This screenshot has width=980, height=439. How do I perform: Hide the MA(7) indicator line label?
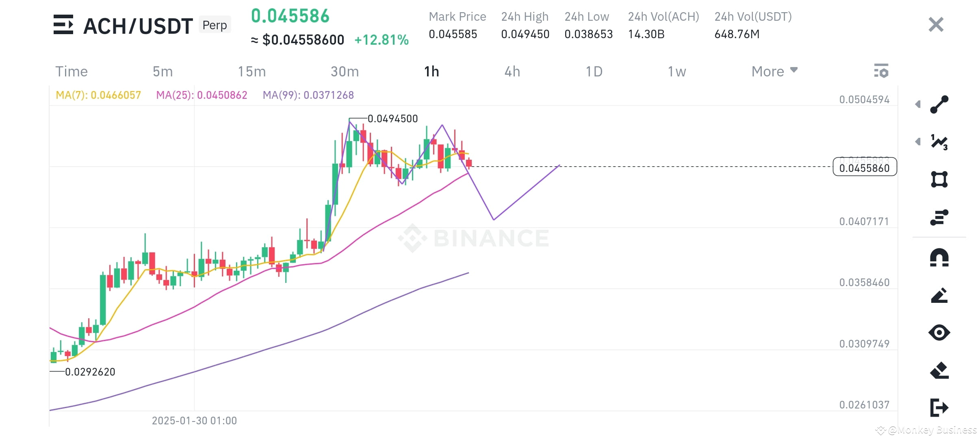coord(98,95)
